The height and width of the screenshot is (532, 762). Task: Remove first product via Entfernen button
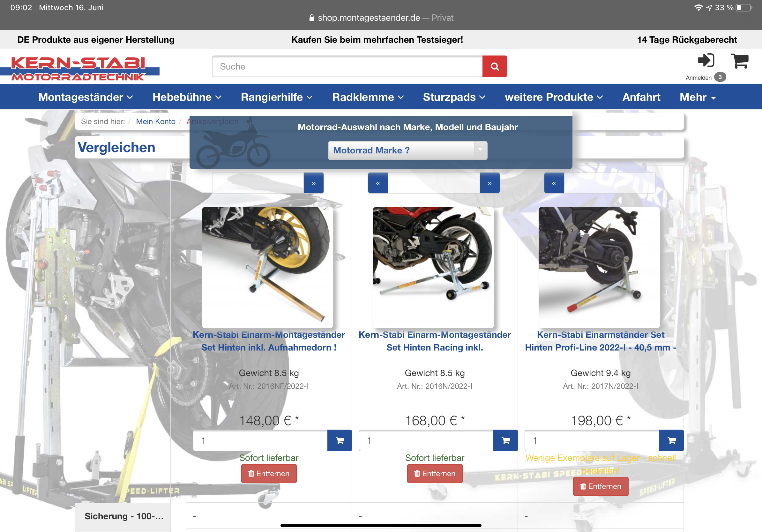coord(269,474)
